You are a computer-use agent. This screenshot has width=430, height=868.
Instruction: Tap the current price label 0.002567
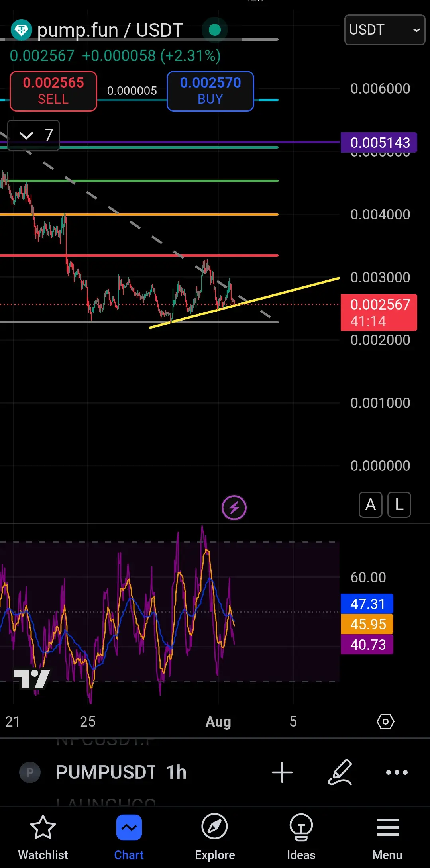pyautogui.click(x=379, y=312)
